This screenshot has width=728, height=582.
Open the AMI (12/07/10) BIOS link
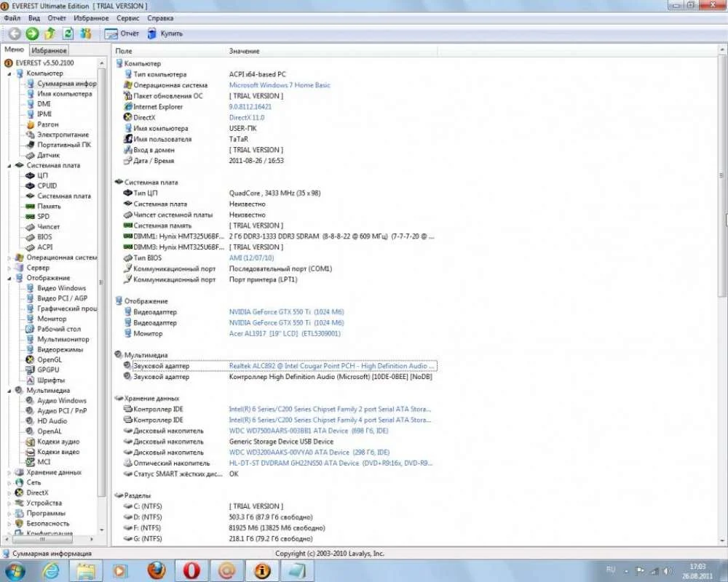pyautogui.click(x=251, y=258)
